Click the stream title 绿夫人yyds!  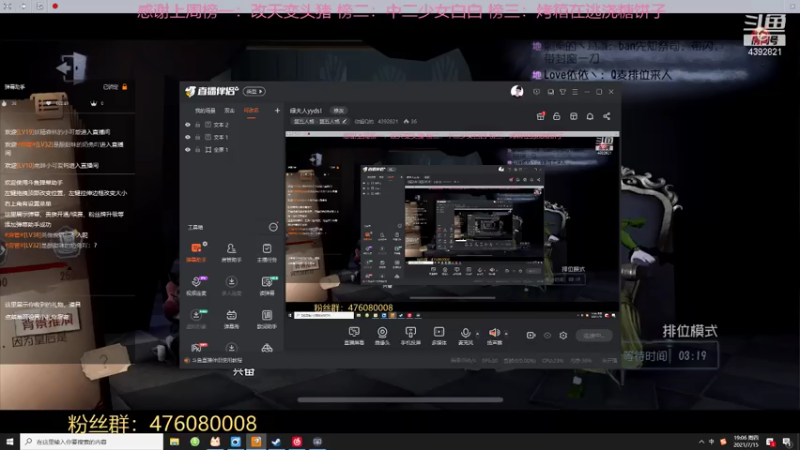click(x=306, y=110)
